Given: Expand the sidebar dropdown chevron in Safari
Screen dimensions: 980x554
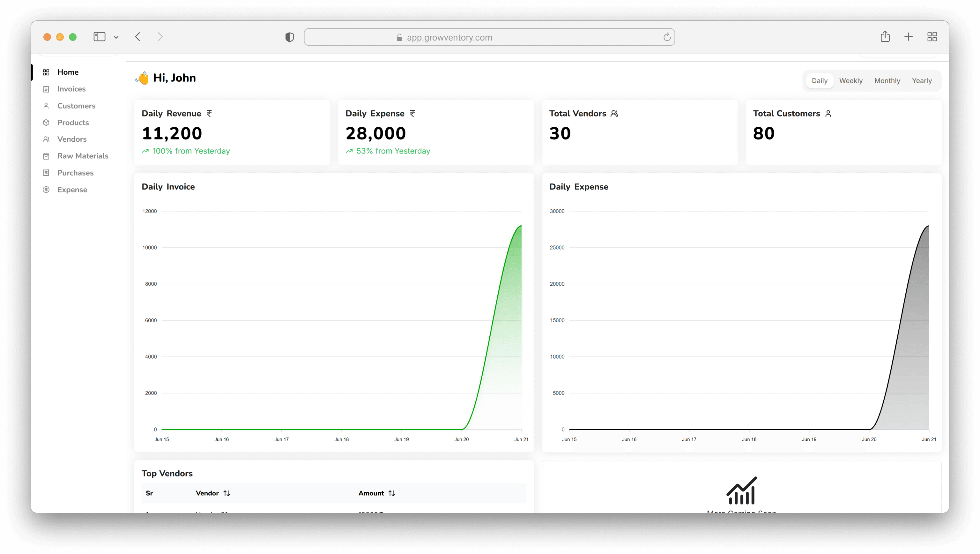Looking at the screenshot, I should [116, 37].
